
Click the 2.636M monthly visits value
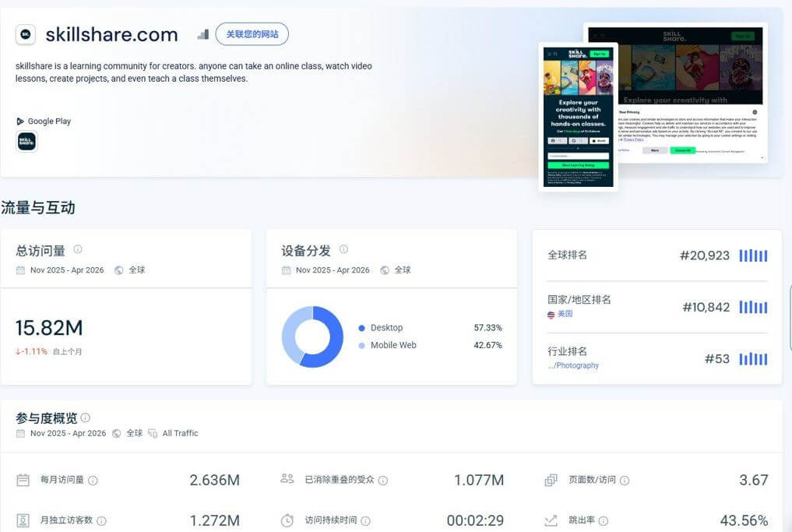215,480
